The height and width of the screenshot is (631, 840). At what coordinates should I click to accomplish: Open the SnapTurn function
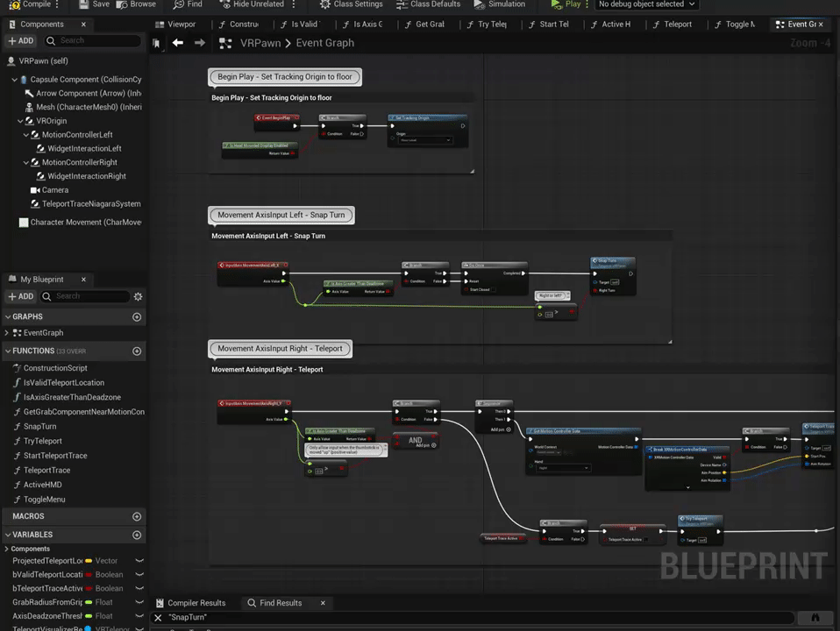coord(39,427)
